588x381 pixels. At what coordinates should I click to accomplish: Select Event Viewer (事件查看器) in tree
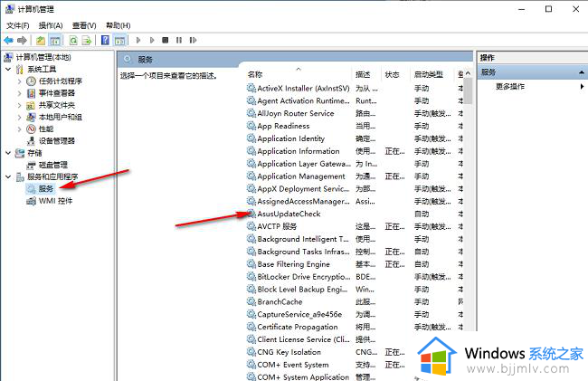tap(57, 93)
